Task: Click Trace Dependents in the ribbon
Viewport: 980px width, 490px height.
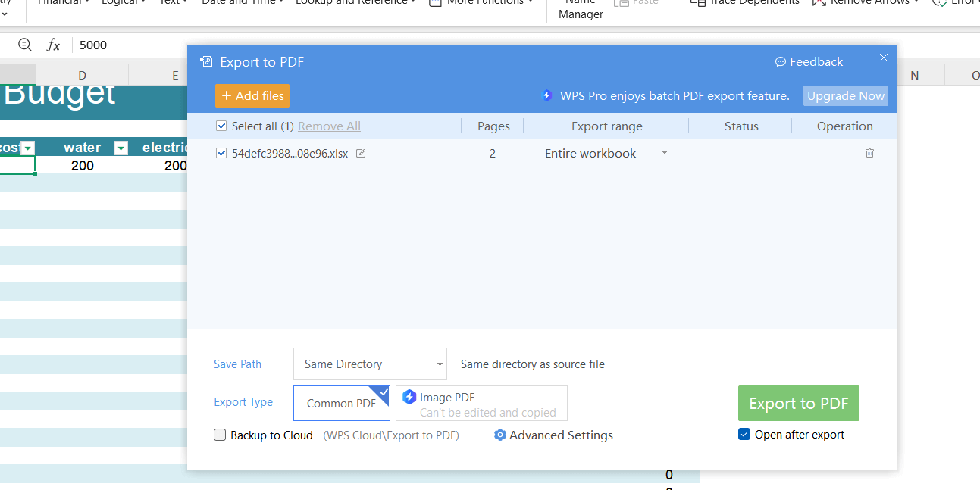Action: pyautogui.click(x=744, y=2)
